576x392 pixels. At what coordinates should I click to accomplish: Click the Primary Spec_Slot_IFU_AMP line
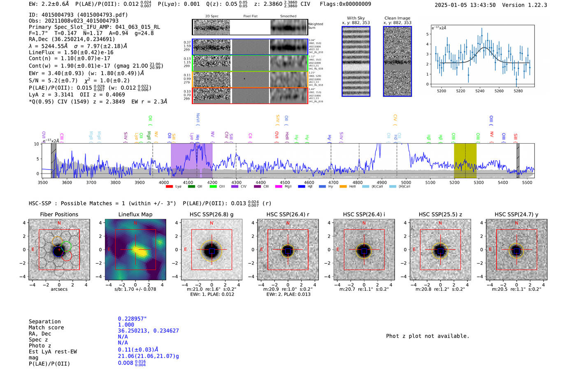(x=94, y=27)
